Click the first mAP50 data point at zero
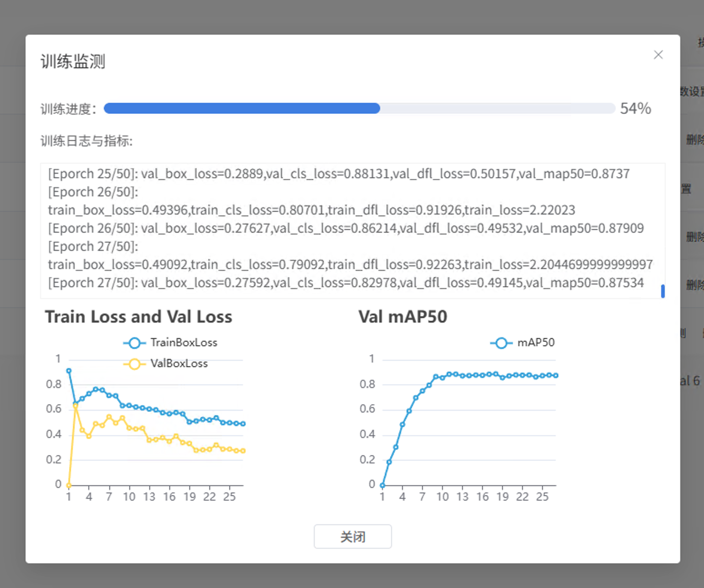 pyautogui.click(x=382, y=485)
